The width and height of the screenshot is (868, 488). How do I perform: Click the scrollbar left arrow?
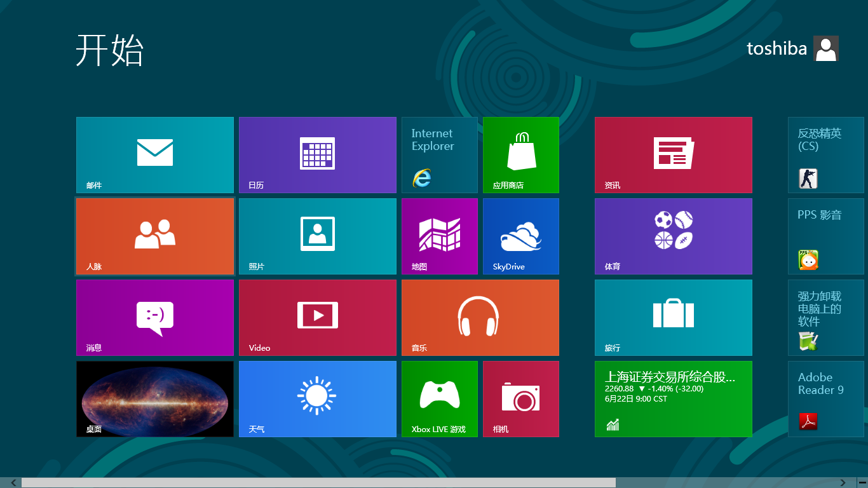click(x=13, y=483)
